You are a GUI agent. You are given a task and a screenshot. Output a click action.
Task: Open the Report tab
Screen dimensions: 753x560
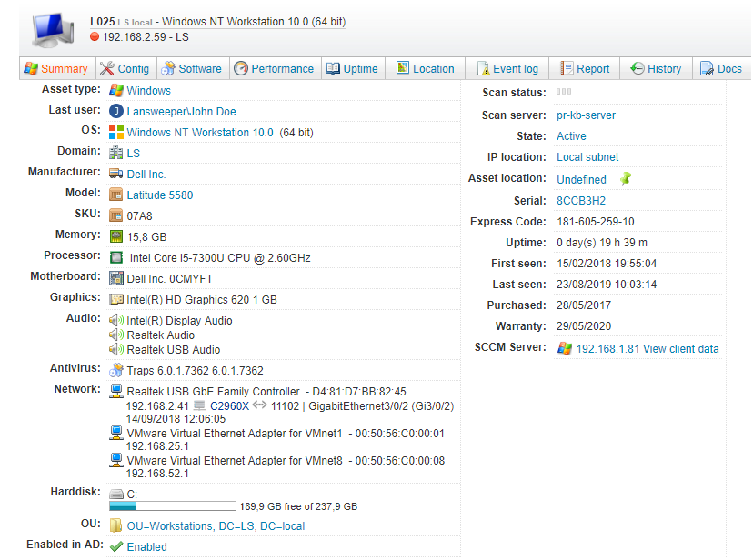click(585, 68)
